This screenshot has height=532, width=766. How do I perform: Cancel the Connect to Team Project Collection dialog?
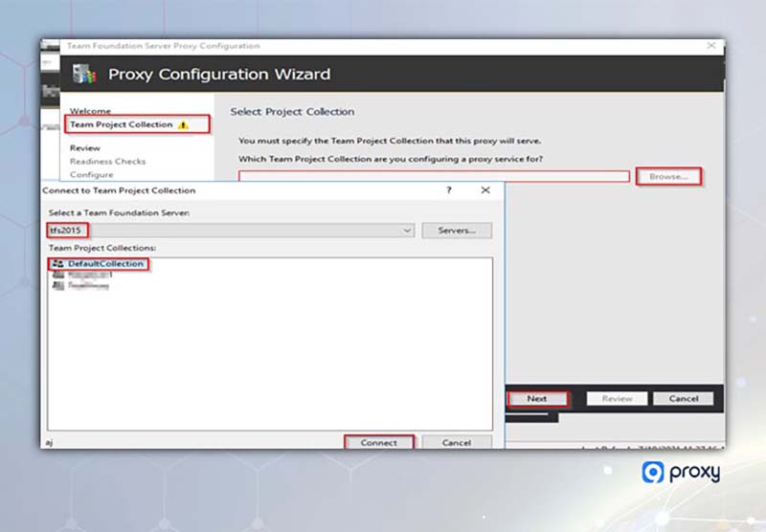pyautogui.click(x=457, y=442)
